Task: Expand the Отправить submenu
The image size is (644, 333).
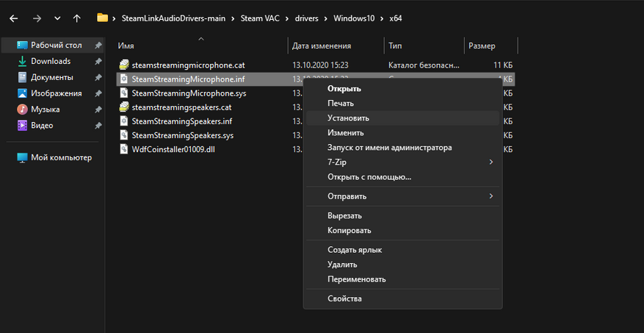Action: (x=347, y=196)
